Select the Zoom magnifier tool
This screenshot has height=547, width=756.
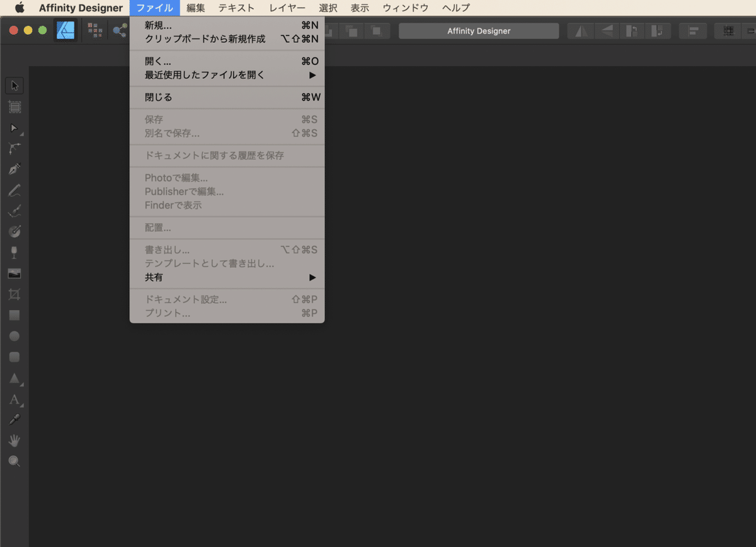click(x=14, y=461)
